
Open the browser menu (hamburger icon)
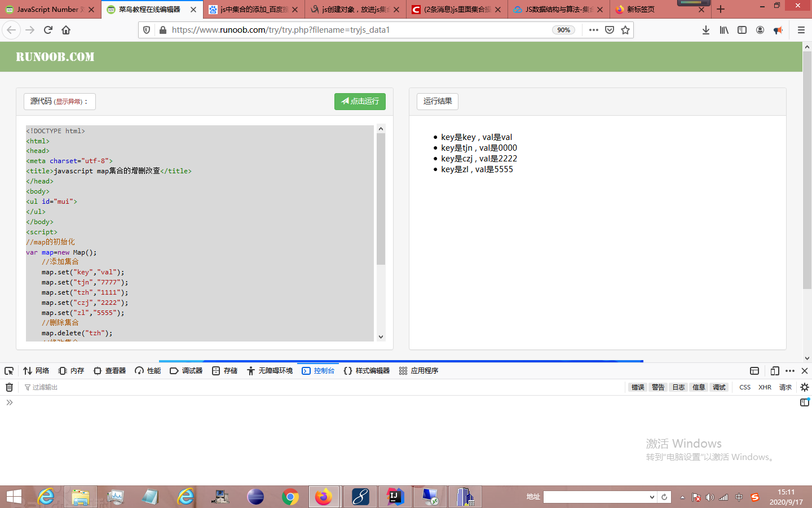pos(801,30)
